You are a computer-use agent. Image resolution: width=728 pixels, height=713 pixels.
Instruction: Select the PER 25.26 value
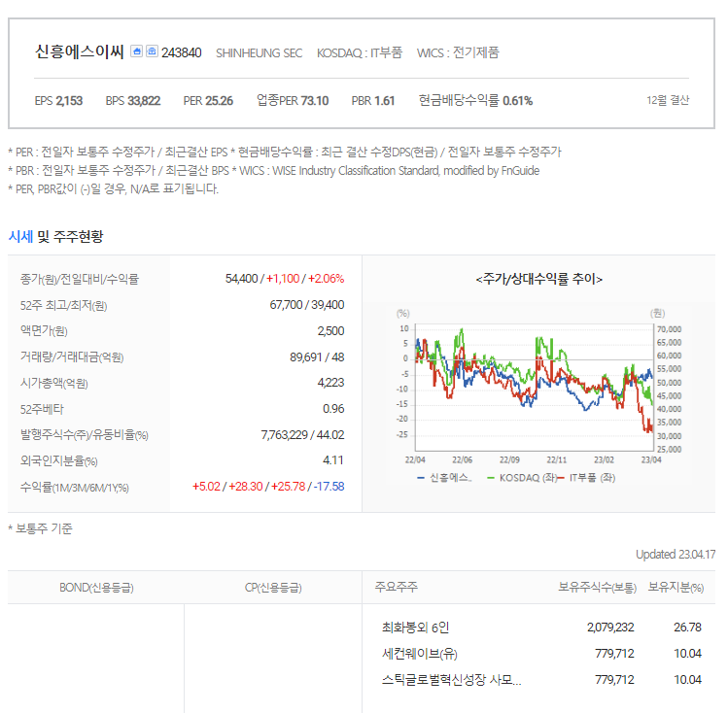point(208,101)
